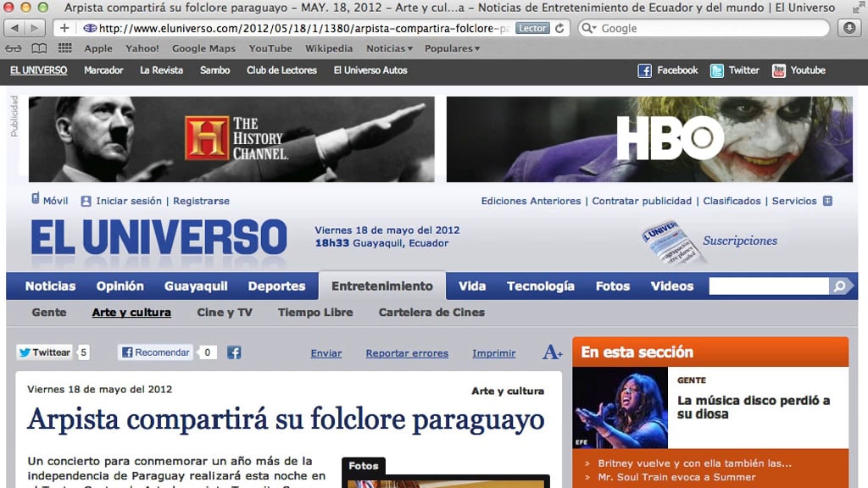Open Club de Lectores in top bar
The image size is (868, 488).
pos(281,70)
